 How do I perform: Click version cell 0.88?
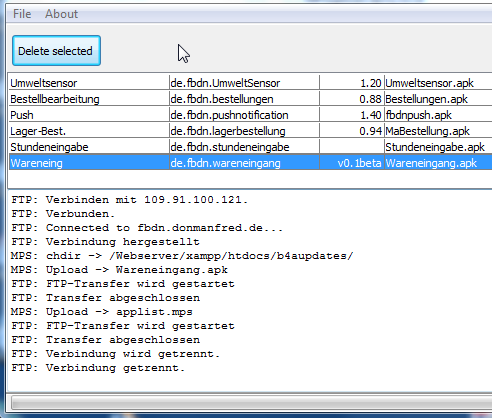click(x=352, y=99)
